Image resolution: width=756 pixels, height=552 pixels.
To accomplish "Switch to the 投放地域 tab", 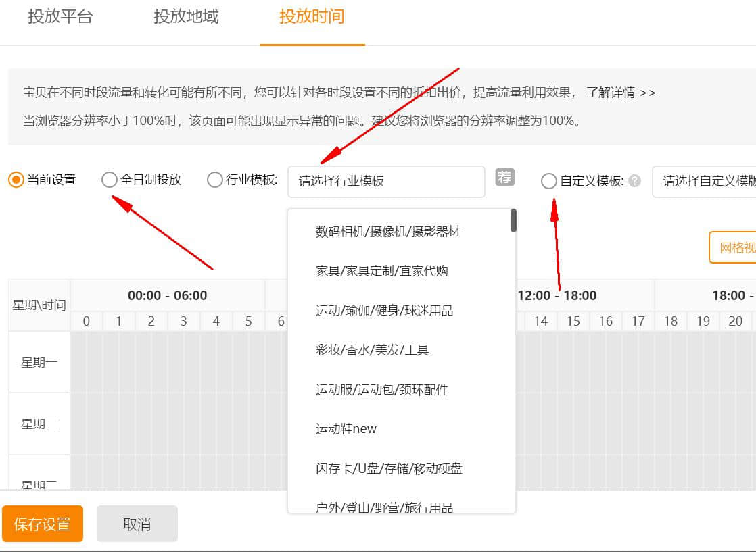I will click(x=186, y=17).
